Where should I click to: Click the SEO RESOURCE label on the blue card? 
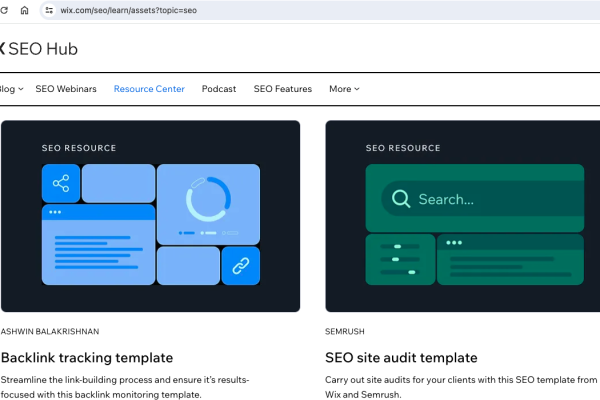pos(79,148)
